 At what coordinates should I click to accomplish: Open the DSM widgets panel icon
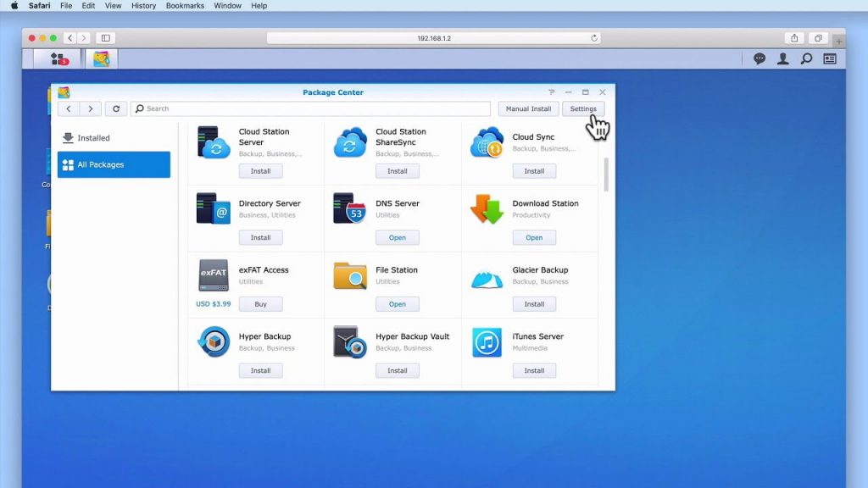coord(830,58)
